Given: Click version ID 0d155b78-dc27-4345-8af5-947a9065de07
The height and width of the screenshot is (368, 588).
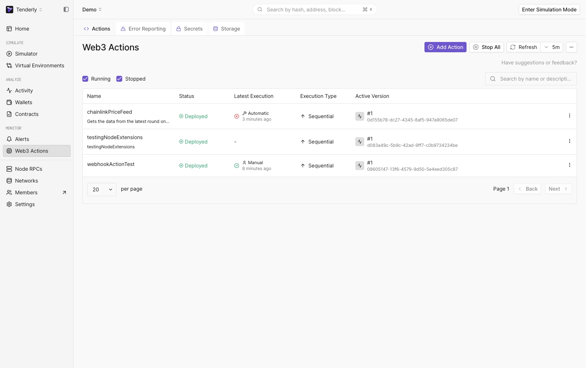Looking at the screenshot, I should [412, 120].
